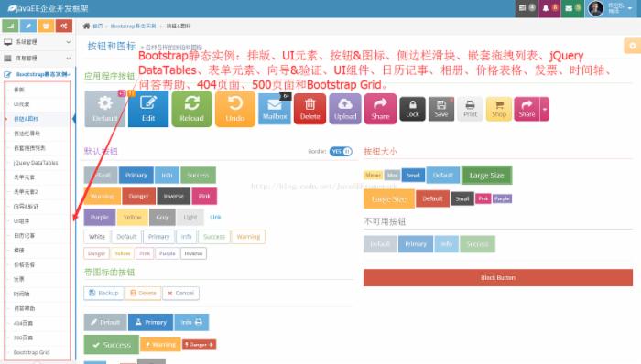The width and height of the screenshot is (641, 364).
Task: Expand the 系统管理 sidebar menu chevron
Action: [69, 42]
